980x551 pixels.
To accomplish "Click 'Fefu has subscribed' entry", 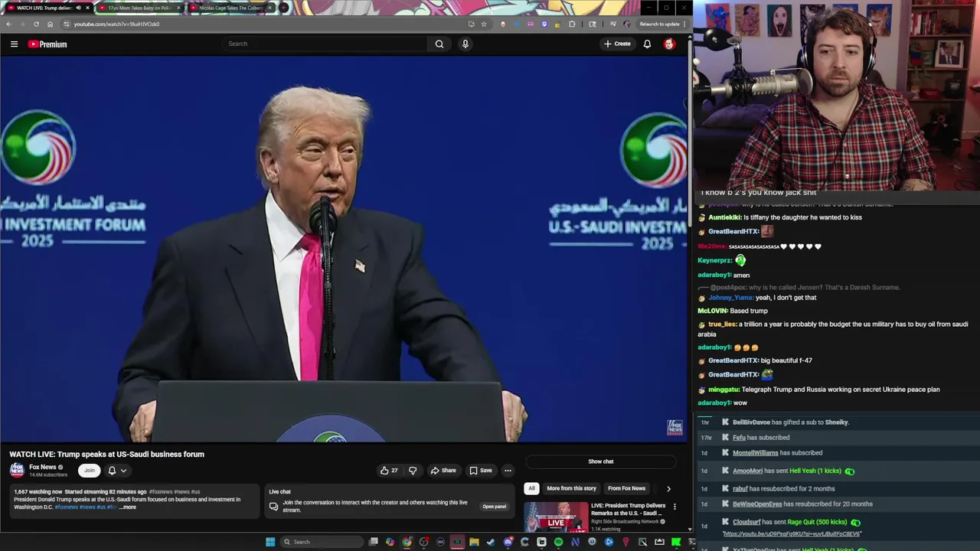I will (761, 438).
